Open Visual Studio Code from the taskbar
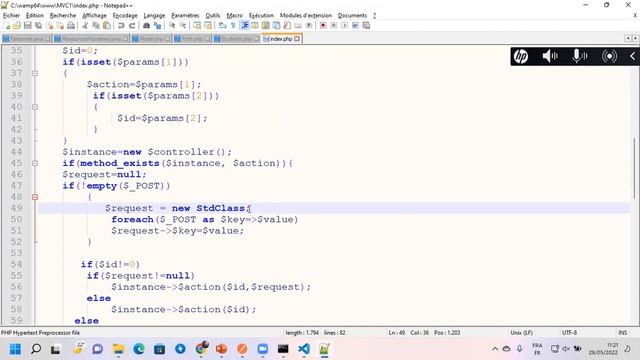Screen dimensions: 640x360 coord(304,349)
